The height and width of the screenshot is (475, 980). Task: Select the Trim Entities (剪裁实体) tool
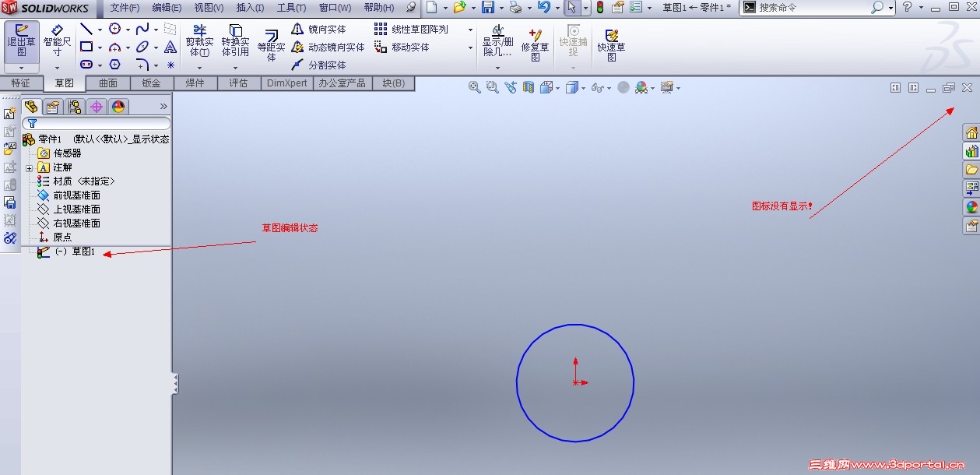pyautogui.click(x=198, y=39)
